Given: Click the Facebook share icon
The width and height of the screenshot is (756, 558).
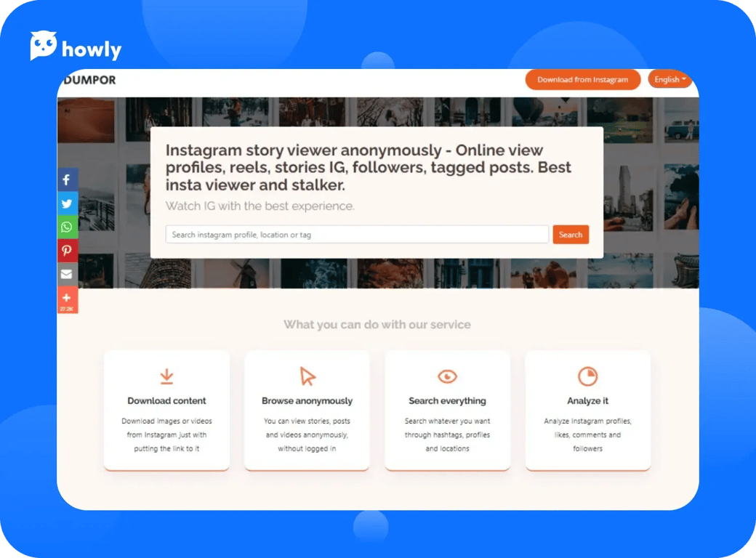Looking at the screenshot, I should (67, 179).
